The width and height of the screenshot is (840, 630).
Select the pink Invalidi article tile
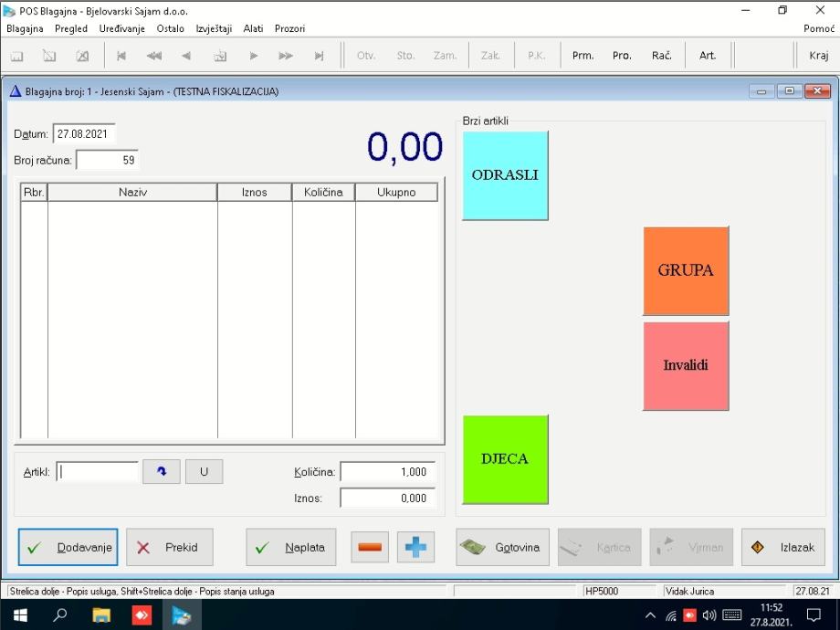pos(686,366)
